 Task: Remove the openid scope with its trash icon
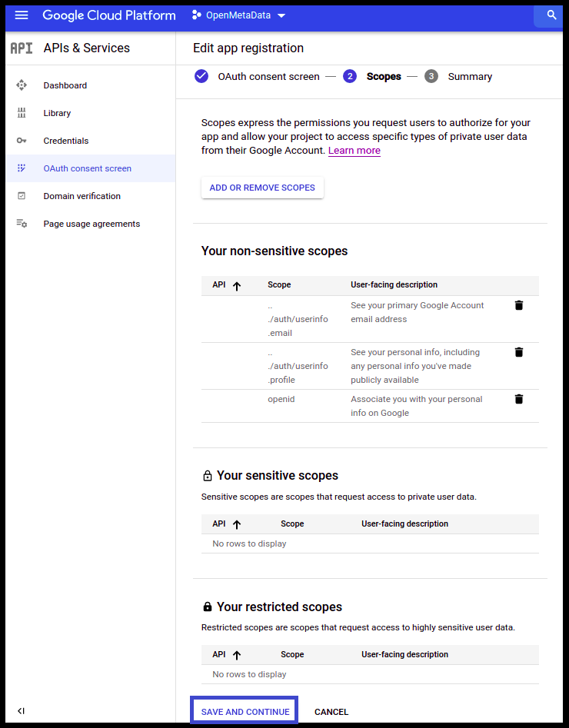519,398
